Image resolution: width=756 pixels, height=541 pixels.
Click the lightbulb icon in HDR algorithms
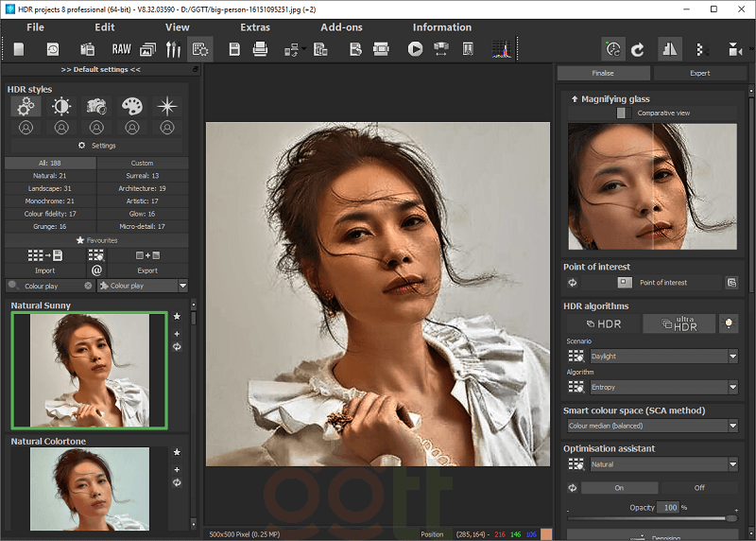click(728, 323)
